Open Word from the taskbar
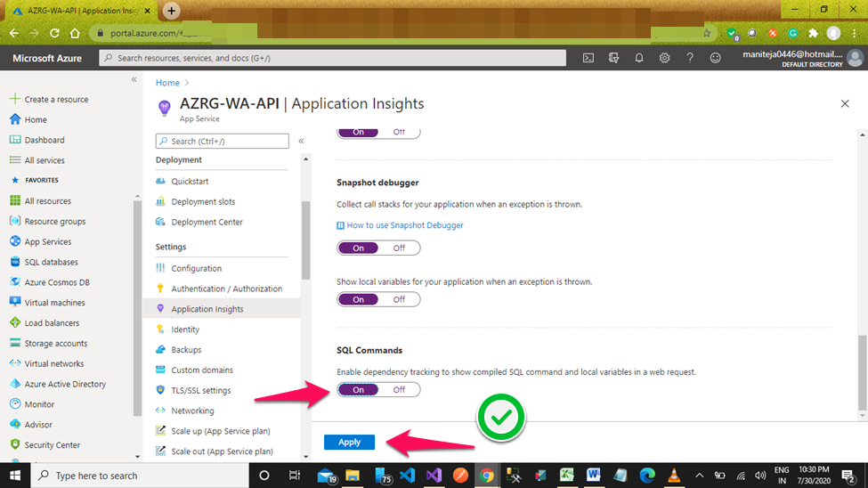Viewport: 868px width, 488px height. click(593, 476)
